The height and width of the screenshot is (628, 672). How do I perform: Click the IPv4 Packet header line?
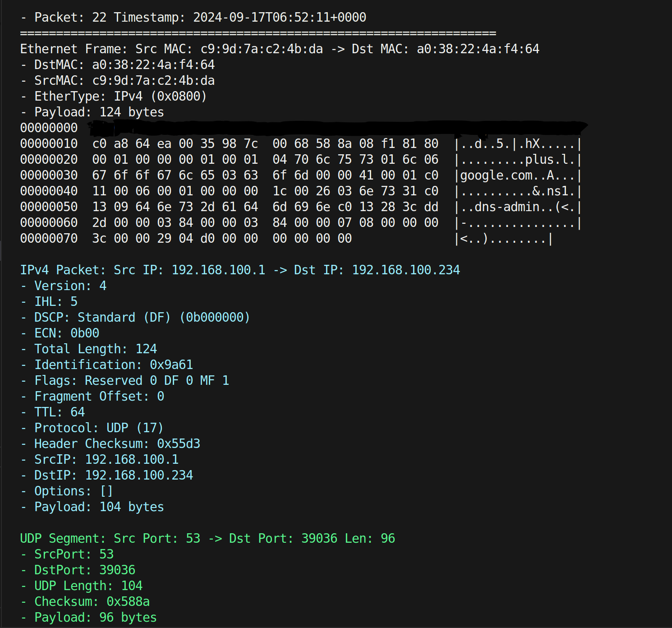pos(240,270)
